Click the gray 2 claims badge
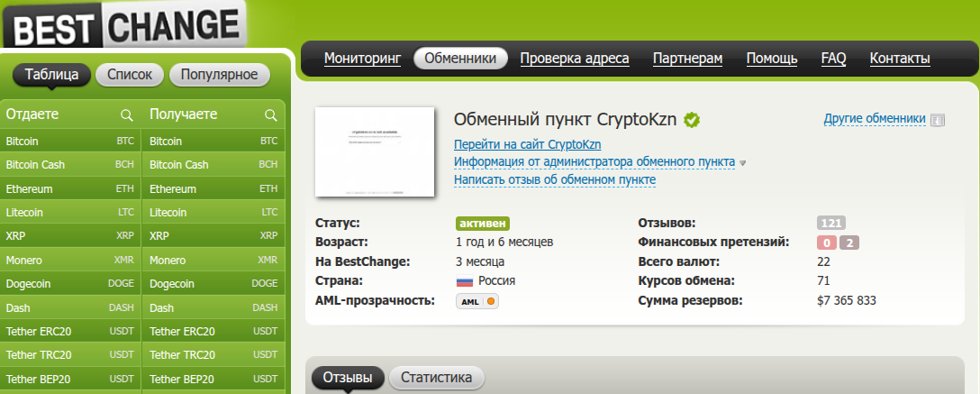 (x=849, y=243)
